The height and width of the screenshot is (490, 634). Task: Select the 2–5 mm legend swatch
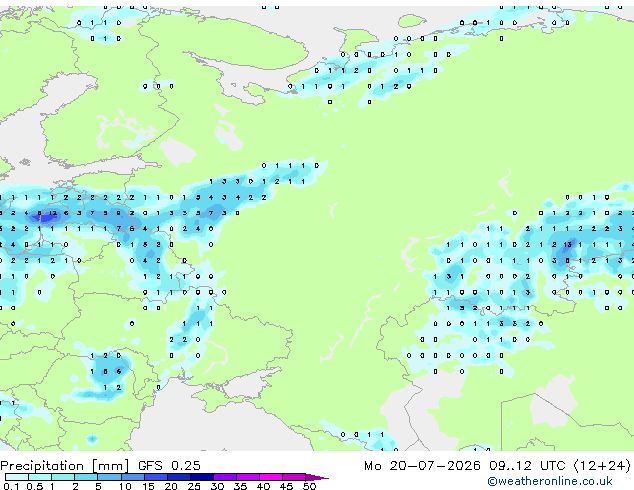[86, 477]
